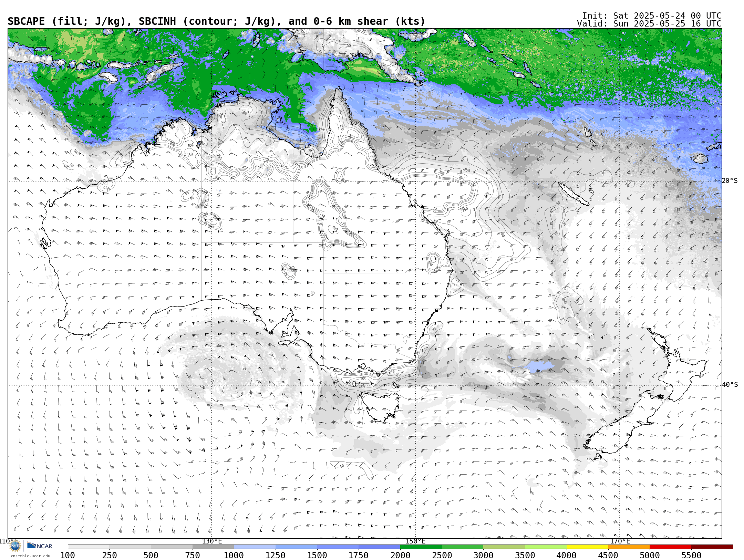The image size is (744, 560).
Task: Click New Caledonia island on the map
Action: (573, 194)
